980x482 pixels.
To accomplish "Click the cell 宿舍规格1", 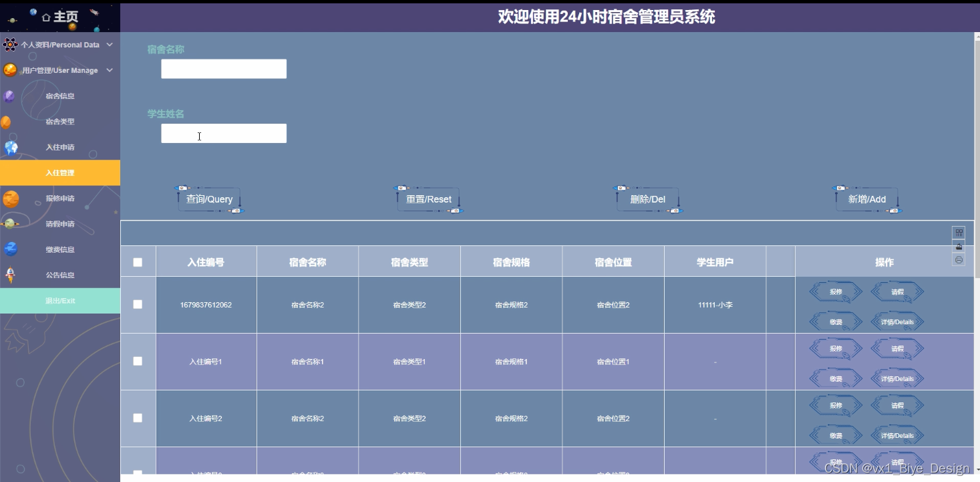I will tap(511, 362).
